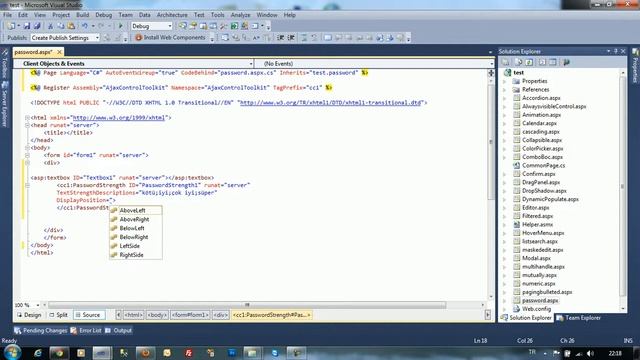Open Internet Explorer from the taskbar
640x360 pixels.
(38, 353)
